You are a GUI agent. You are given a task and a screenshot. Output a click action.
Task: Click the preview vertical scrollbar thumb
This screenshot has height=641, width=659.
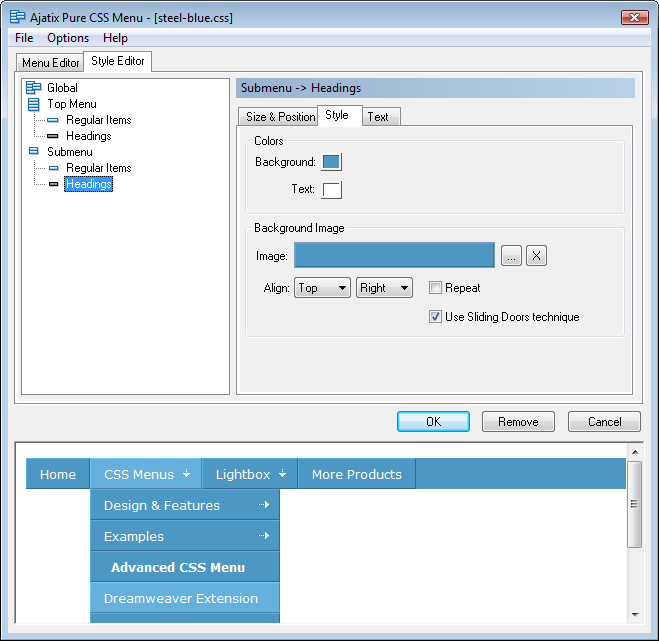pyautogui.click(x=635, y=504)
